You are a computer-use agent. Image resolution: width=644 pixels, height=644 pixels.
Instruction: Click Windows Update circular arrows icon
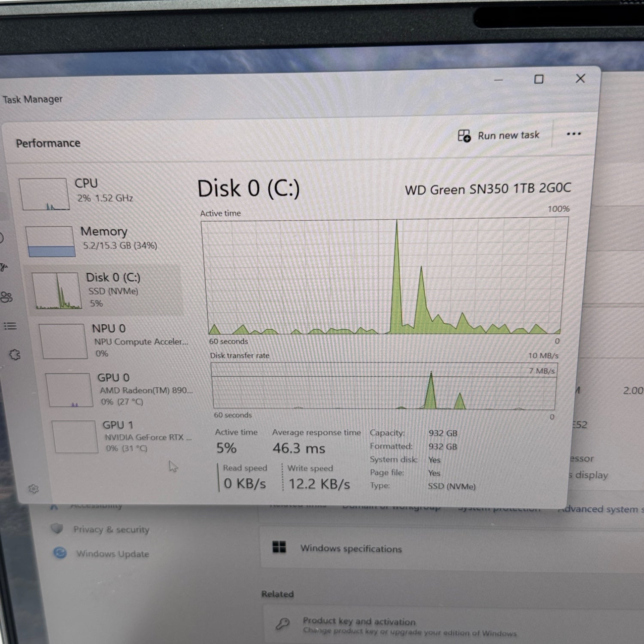(60, 553)
